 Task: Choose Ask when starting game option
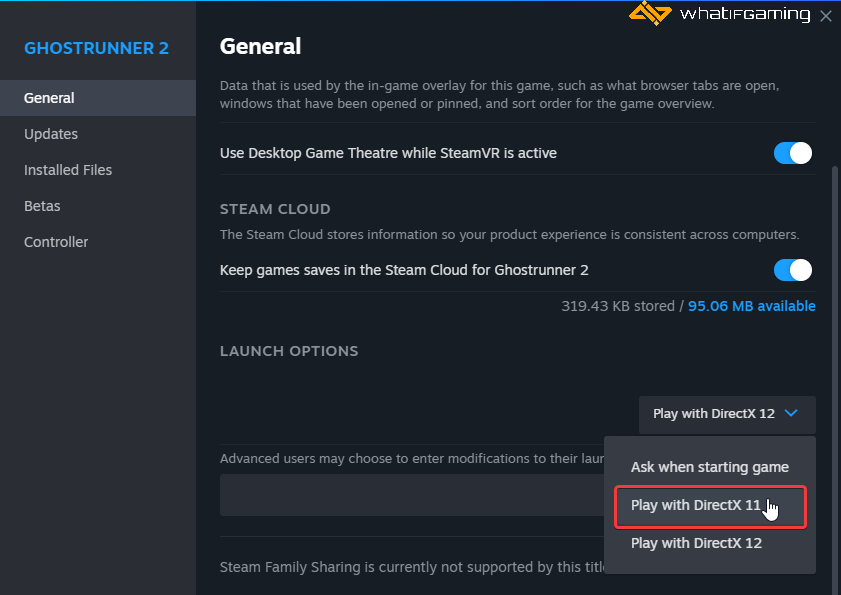pos(709,467)
